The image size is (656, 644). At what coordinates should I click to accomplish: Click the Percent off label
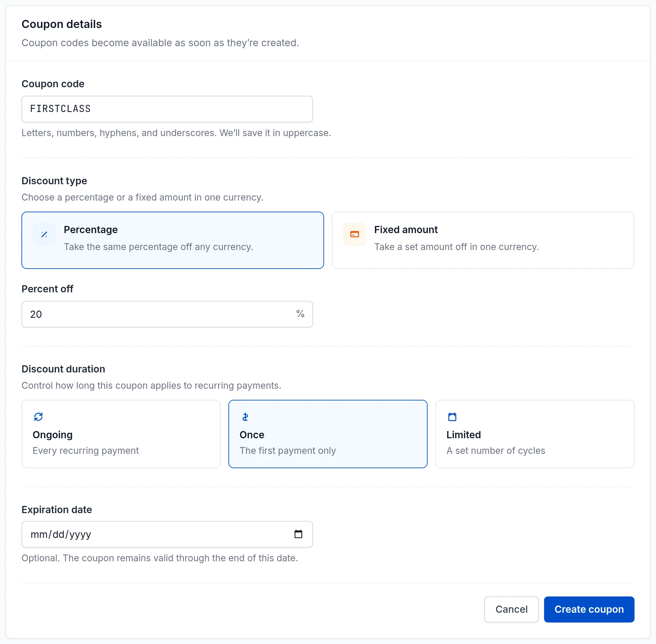[47, 289]
